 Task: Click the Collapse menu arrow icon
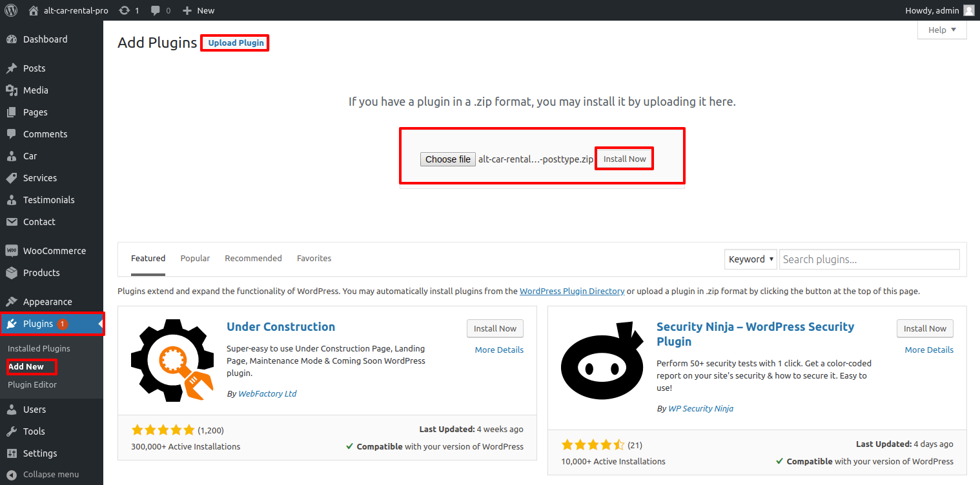pyautogui.click(x=12, y=475)
